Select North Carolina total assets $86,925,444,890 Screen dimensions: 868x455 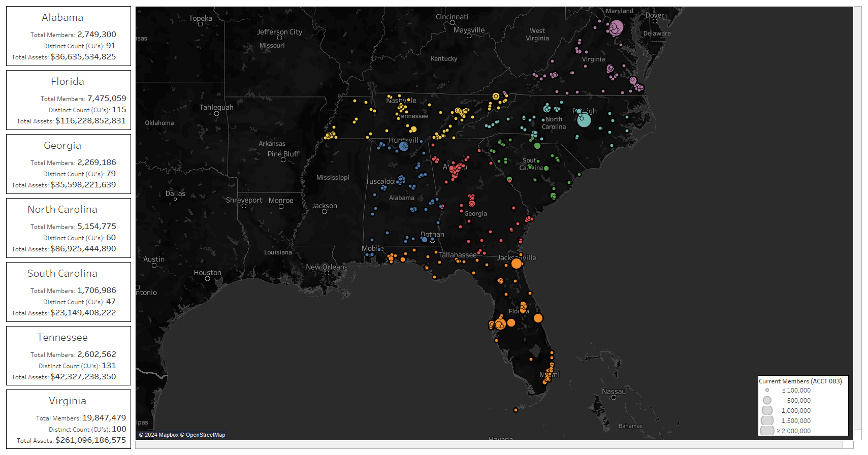click(83, 249)
